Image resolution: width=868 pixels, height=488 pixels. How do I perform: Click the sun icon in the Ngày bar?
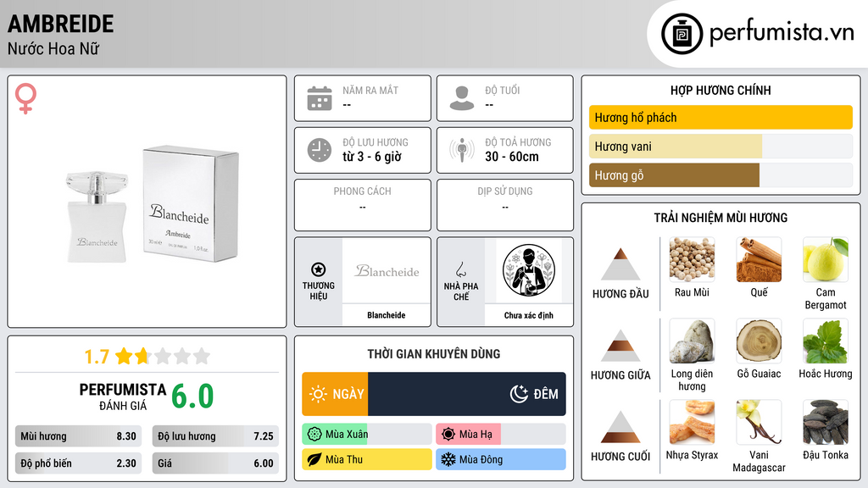point(319,394)
